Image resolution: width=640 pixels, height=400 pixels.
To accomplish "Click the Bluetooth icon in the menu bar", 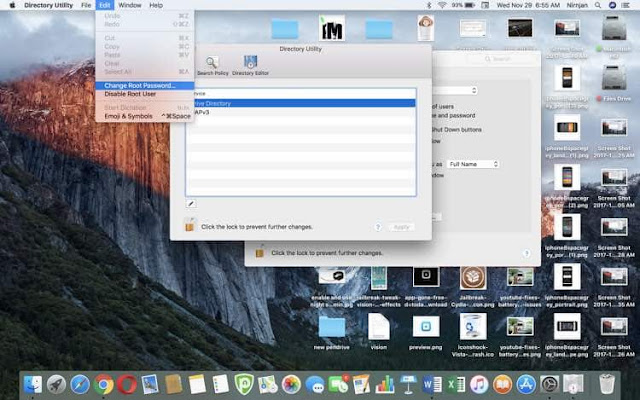I will pyautogui.click(x=429, y=5).
